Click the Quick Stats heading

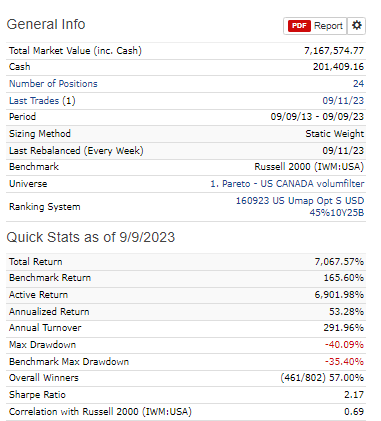(91, 237)
